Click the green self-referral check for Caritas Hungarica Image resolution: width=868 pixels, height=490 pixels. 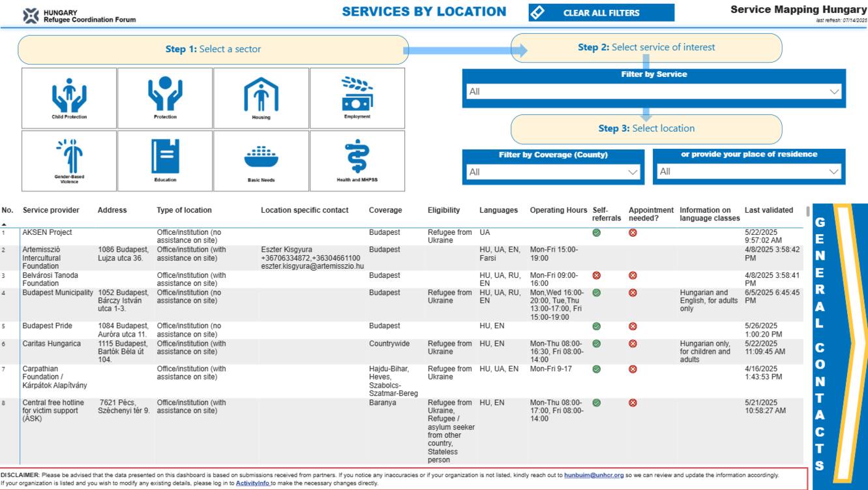[597, 343]
